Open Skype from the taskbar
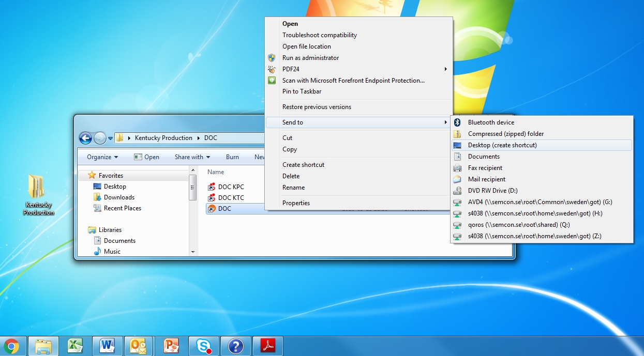This screenshot has height=356, width=644. click(x=203, y=346)
